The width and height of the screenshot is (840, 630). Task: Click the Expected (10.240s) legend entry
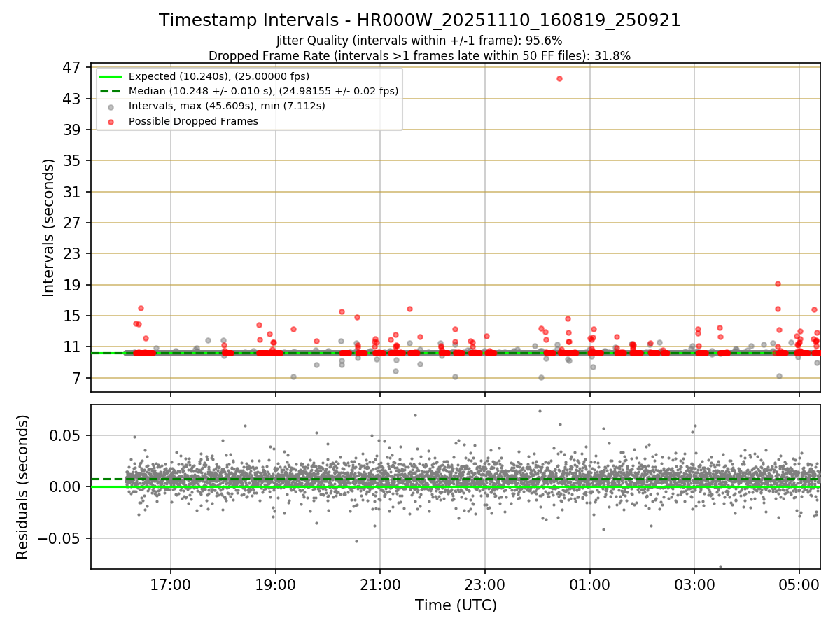click(218, 76)
